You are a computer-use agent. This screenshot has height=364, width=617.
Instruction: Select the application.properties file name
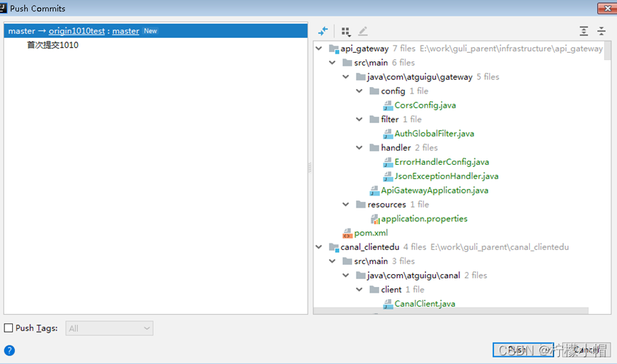click(424, 219)
